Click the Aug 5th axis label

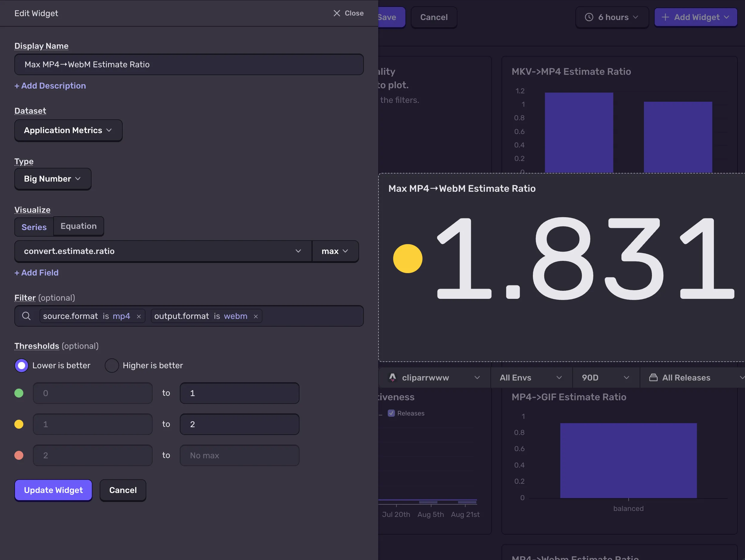point(431,515)
